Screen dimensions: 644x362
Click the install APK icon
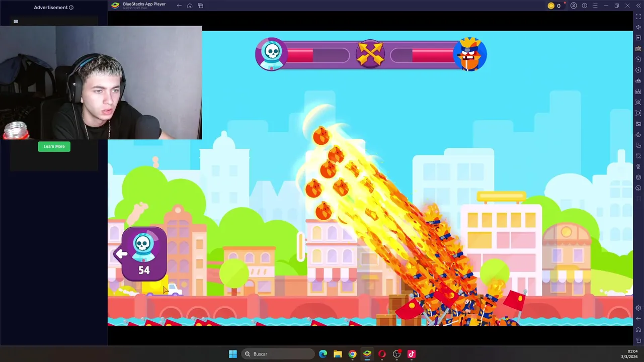(638, 92)
